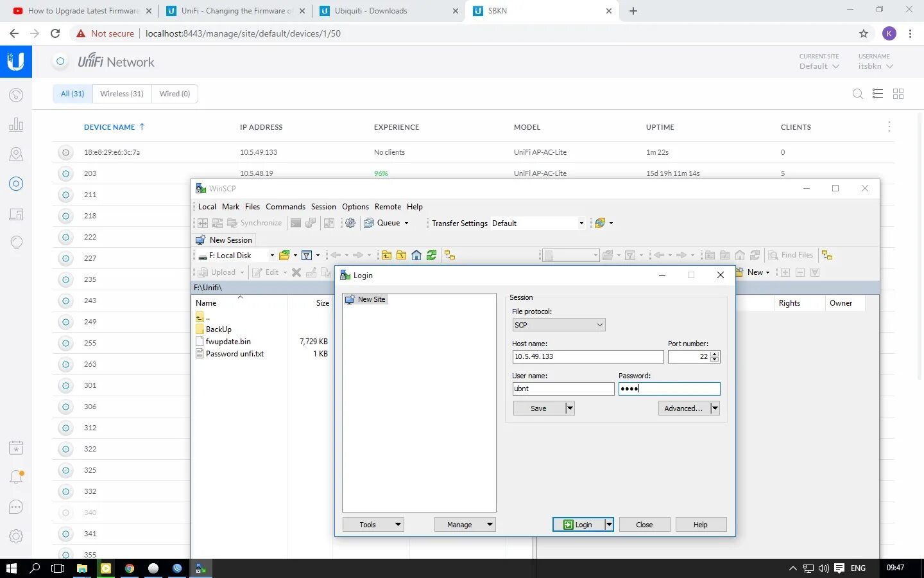Click the Close button in Login dialog
The width and height of the screenshot is (924, 578).
[644, 525]
